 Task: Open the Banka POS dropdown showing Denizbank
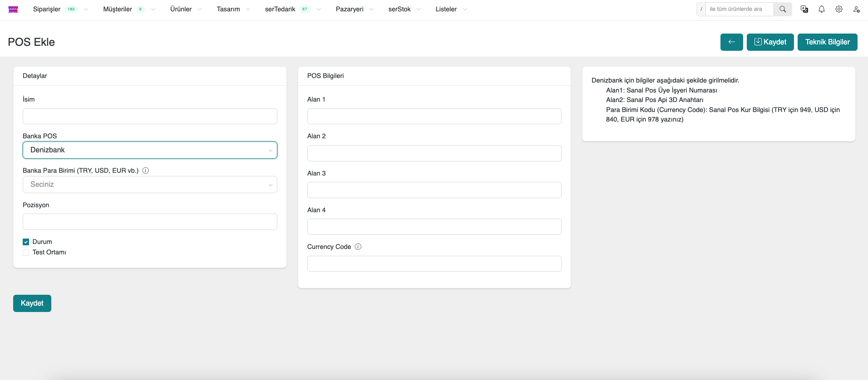pos(150,150)
